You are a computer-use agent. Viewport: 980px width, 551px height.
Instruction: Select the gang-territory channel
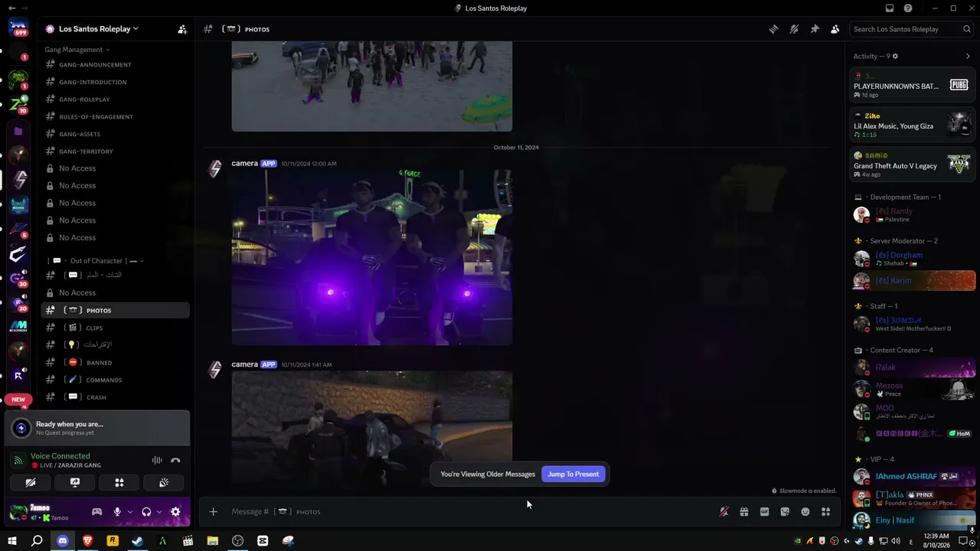pyautogui.click(x=115, y=152)
